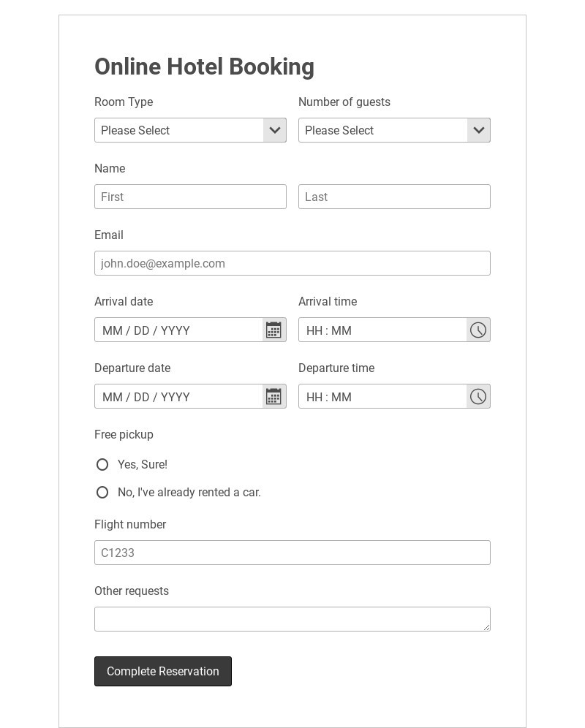The width and height of the screenshot is (585, 728).
Task: Click into the Last name field
Action: tap(394, 197)
